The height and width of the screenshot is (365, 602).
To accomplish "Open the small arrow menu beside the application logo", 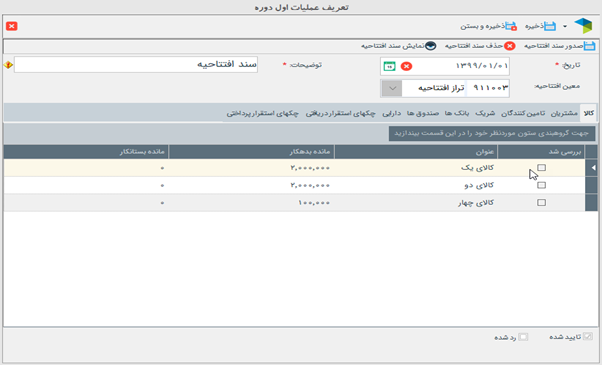I will (565, 26).
